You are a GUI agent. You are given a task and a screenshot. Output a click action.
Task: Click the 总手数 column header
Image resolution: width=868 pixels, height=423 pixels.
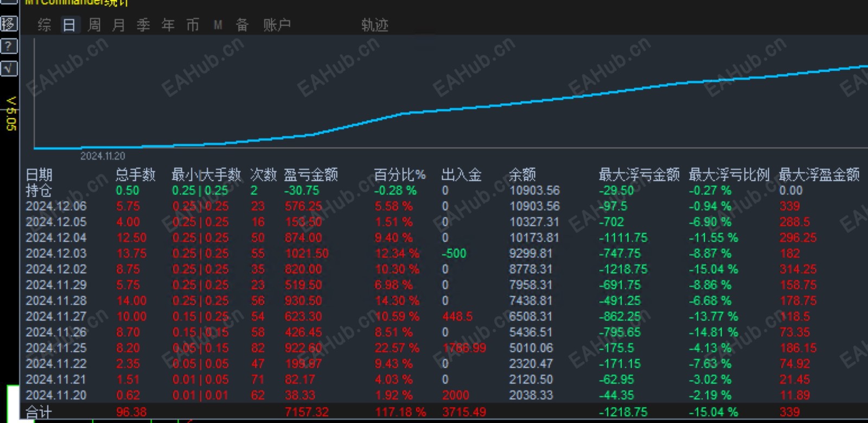[136, 175]
